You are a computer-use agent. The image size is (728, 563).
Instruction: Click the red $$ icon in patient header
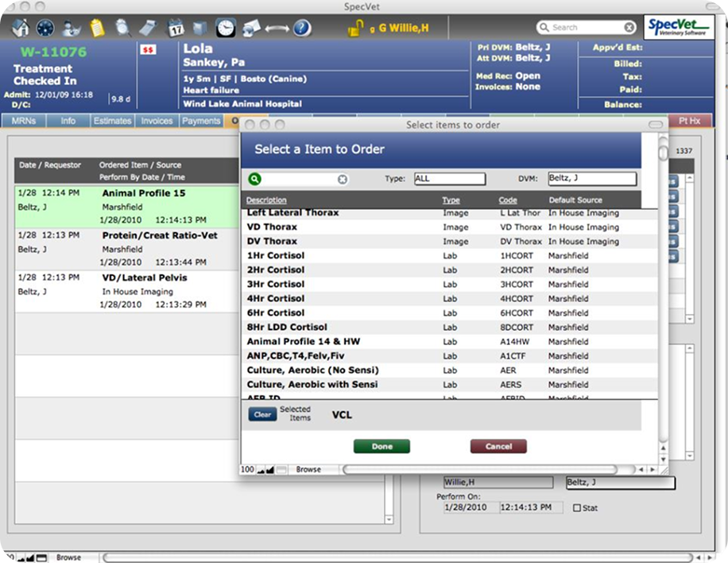[148, 50]
